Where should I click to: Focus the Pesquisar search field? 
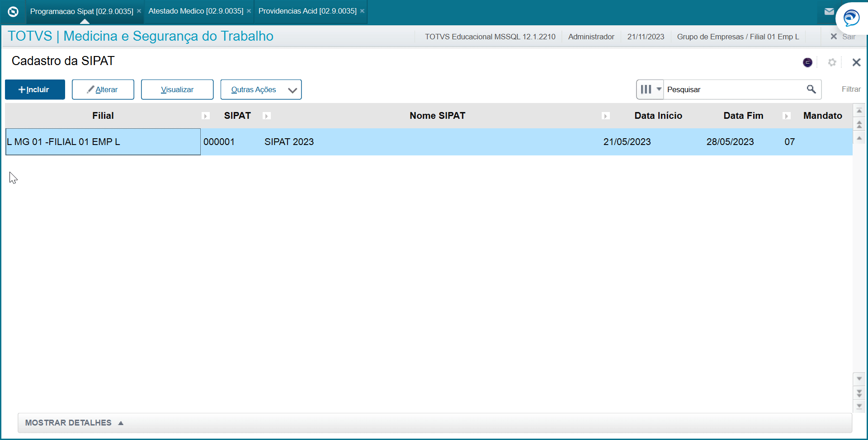[735, 89]
